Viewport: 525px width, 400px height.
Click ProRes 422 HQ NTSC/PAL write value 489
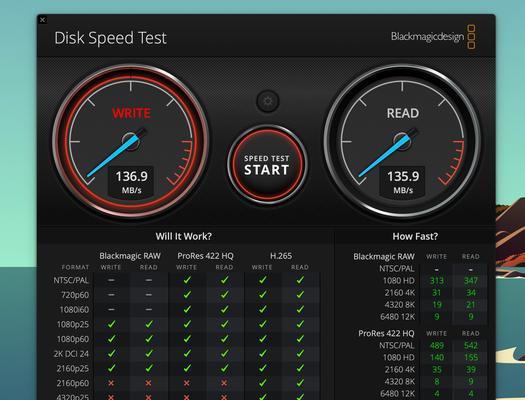point(437,345)
